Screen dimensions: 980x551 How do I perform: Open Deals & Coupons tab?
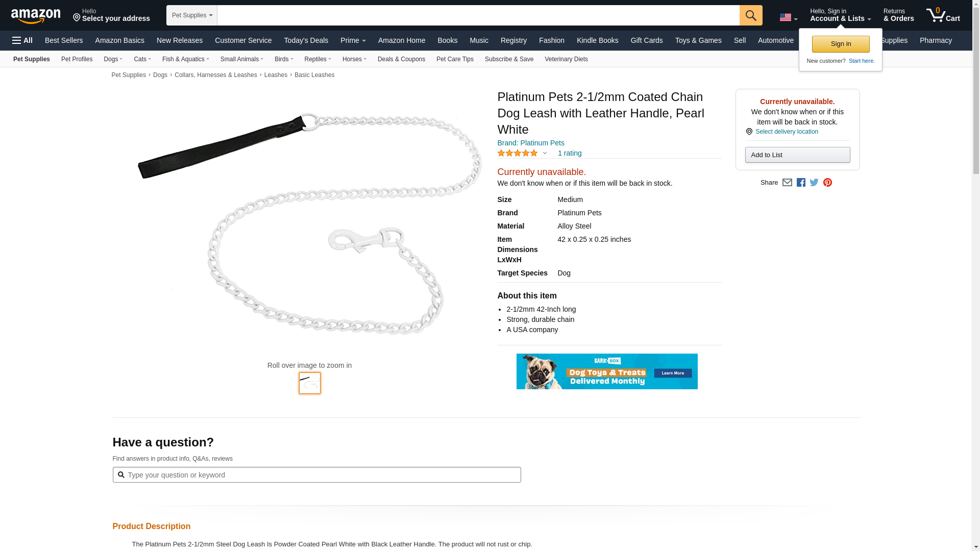(x=401, y=59)
